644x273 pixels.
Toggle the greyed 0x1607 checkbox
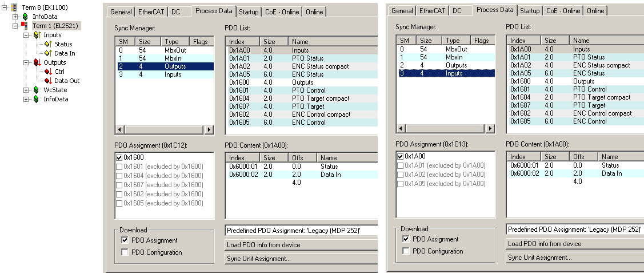(x=119, y=185)
